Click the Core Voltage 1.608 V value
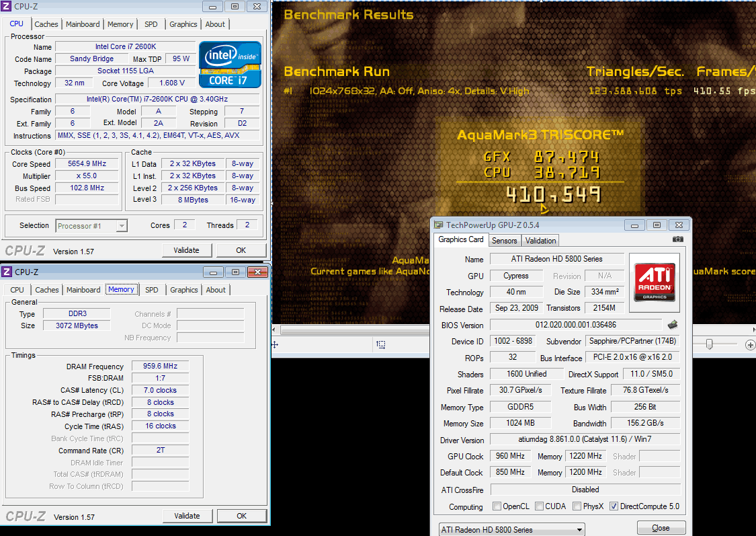756x536 pixels. (x=172, y=83)
